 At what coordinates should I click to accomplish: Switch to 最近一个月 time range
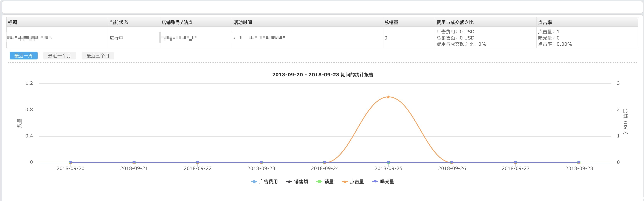click(59, 56)
